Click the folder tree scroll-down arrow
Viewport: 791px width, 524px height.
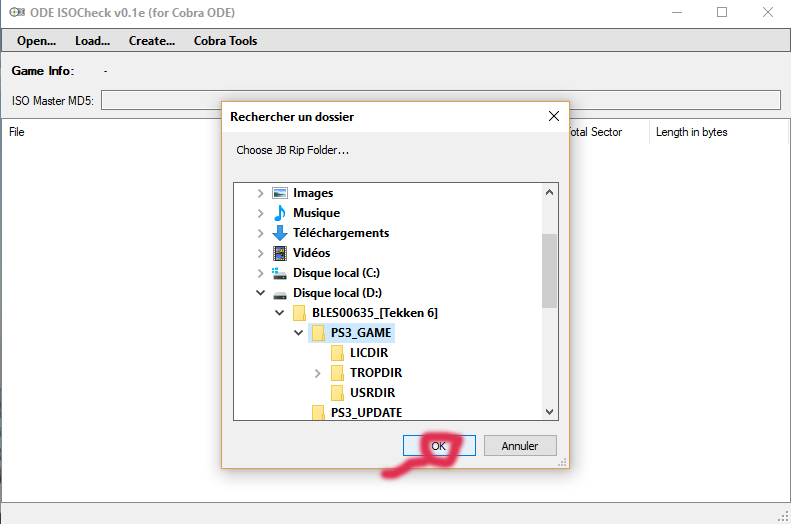pyautogui.click(x=550, y=412)
